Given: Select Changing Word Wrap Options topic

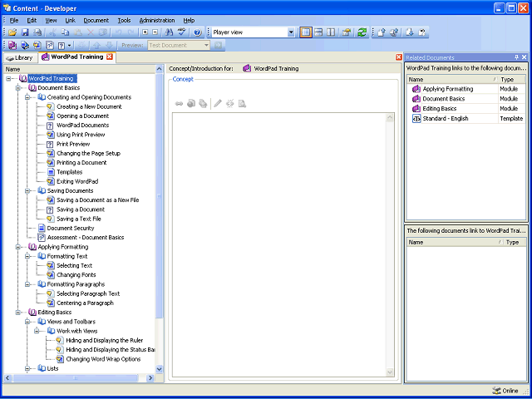Looking at the screenshot, I should [103, 359].
